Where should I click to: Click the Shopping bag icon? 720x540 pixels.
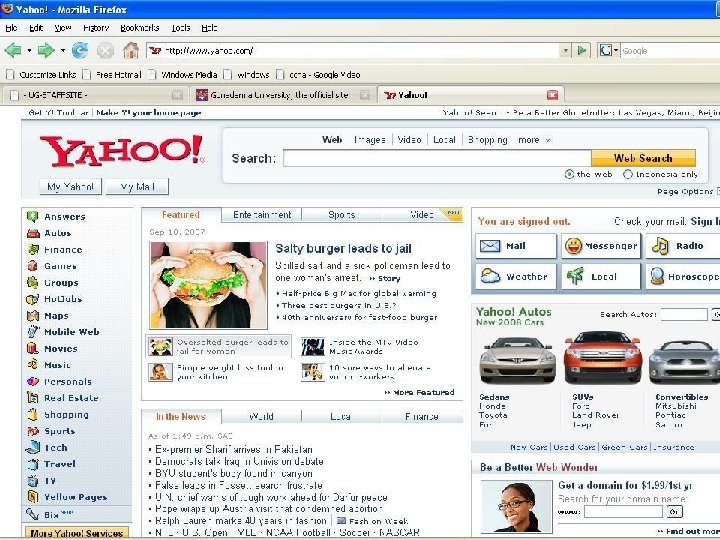[x=33, y=414]
